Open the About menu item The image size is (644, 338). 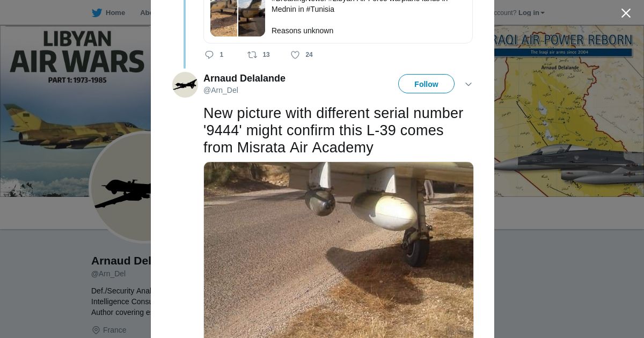[145, 13]
